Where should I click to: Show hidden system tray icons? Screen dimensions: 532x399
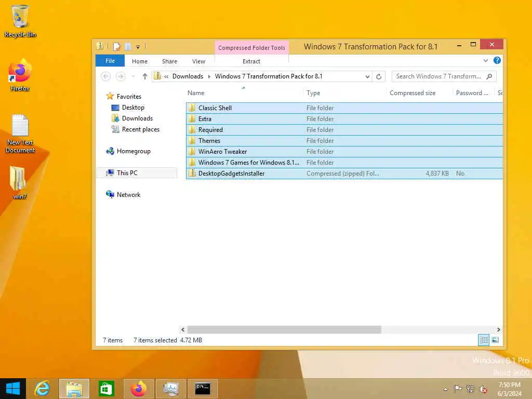[445, 389]
